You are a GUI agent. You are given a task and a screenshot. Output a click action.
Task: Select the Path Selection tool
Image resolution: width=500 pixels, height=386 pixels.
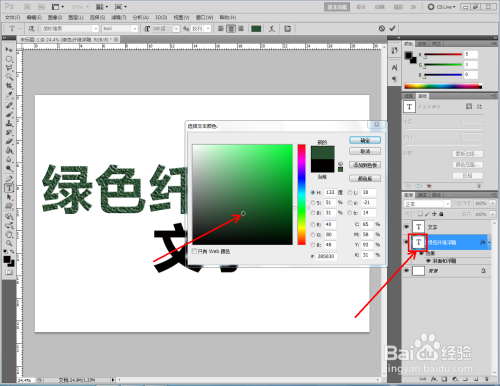pos(9,197)
